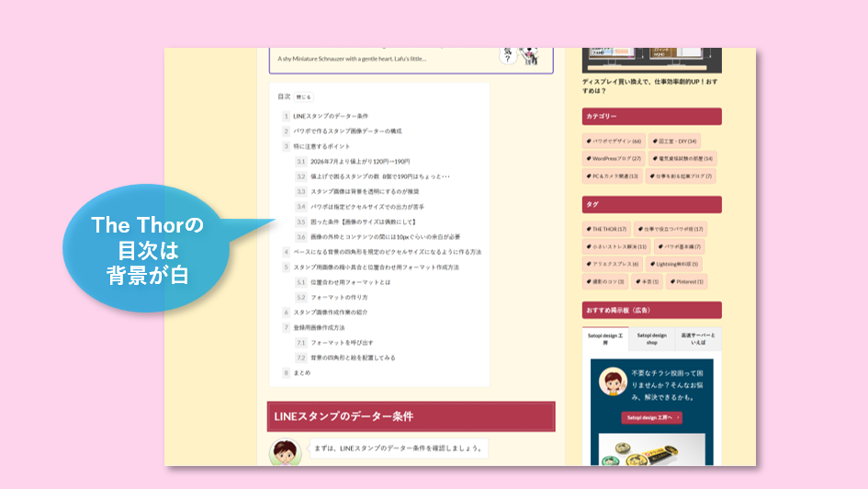
Task: Open the ディスプレイ買い換え article title link
Action: click(650, 85)
